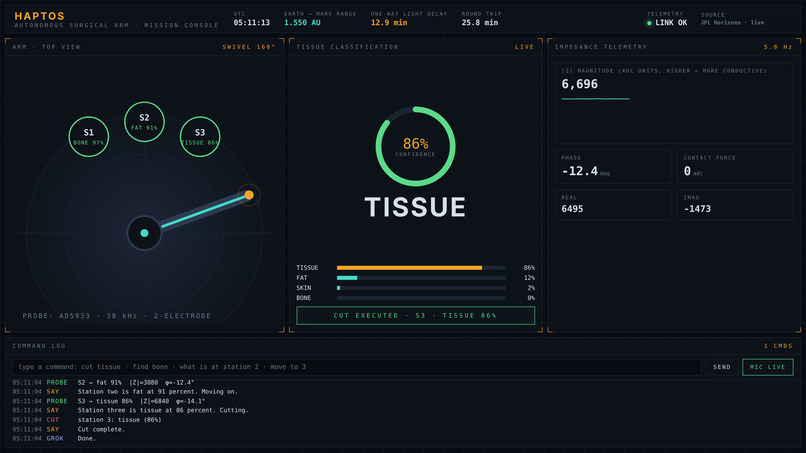Click the FAT 12% percentage value
The width and height of the screenshot is (806, 453).
[529, 278]
